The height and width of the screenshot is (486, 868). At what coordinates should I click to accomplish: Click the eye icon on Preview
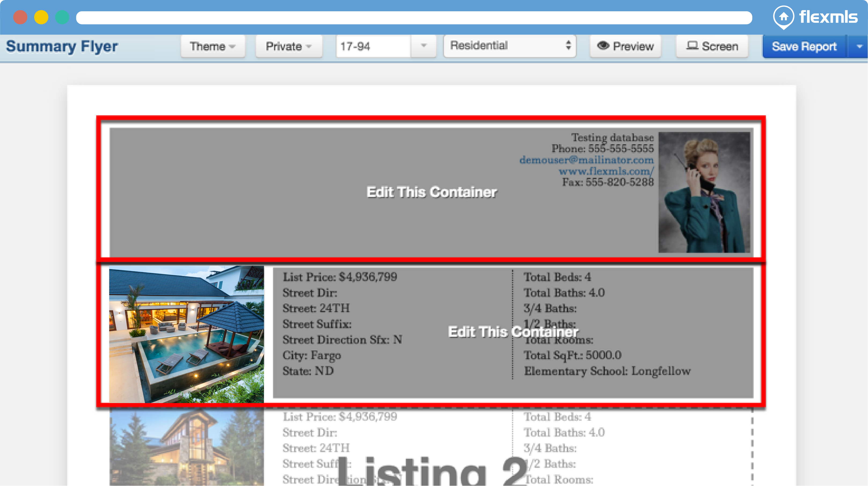pyautogui.click(x=603, y=45)
